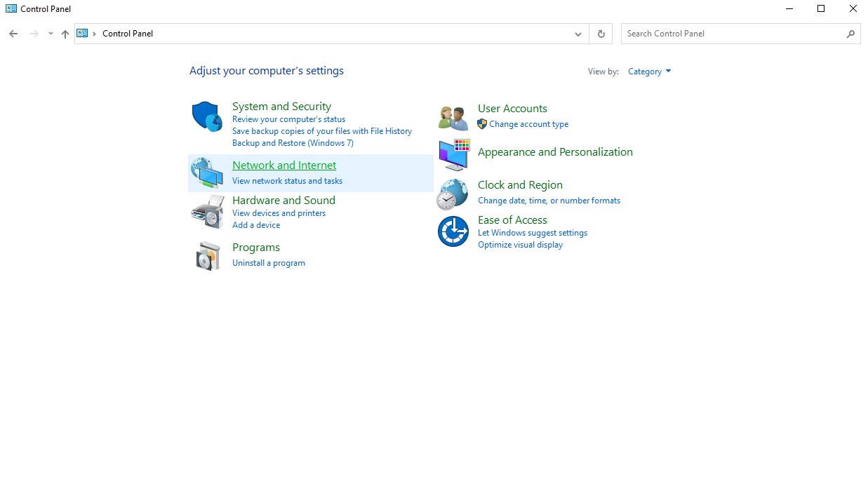Click Uninstall a program
Screen dimensions: 868x486
click(269, 263)
